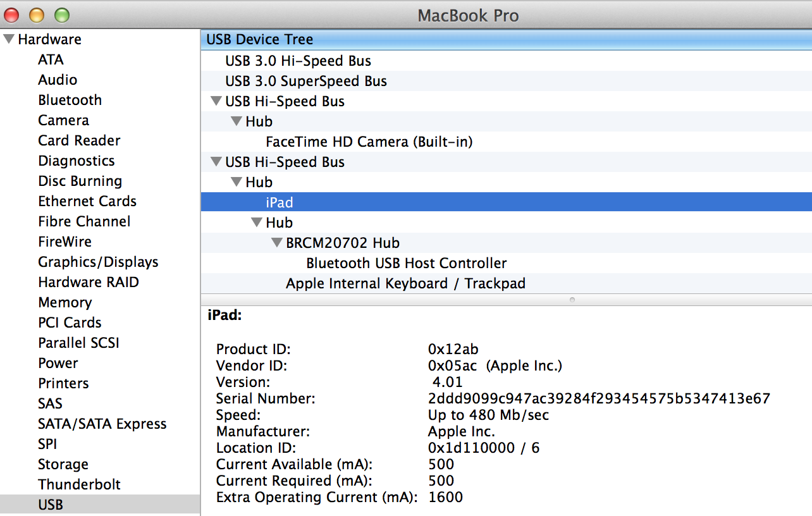812x516 pixels.
Task: Click the Speed value Up to 480 Mb/sec
Action: 489,415
